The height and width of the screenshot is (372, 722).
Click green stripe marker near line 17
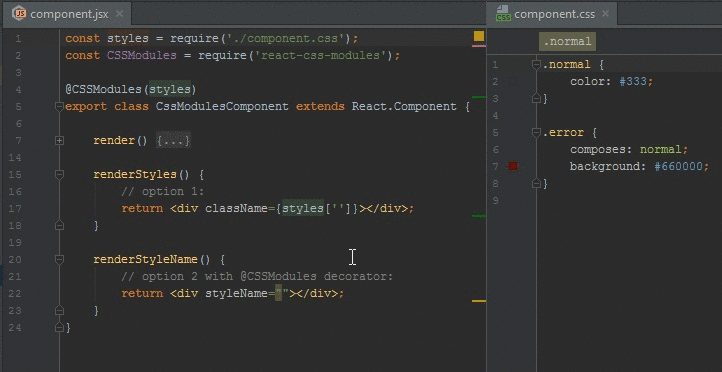click(x=479, y=215)
